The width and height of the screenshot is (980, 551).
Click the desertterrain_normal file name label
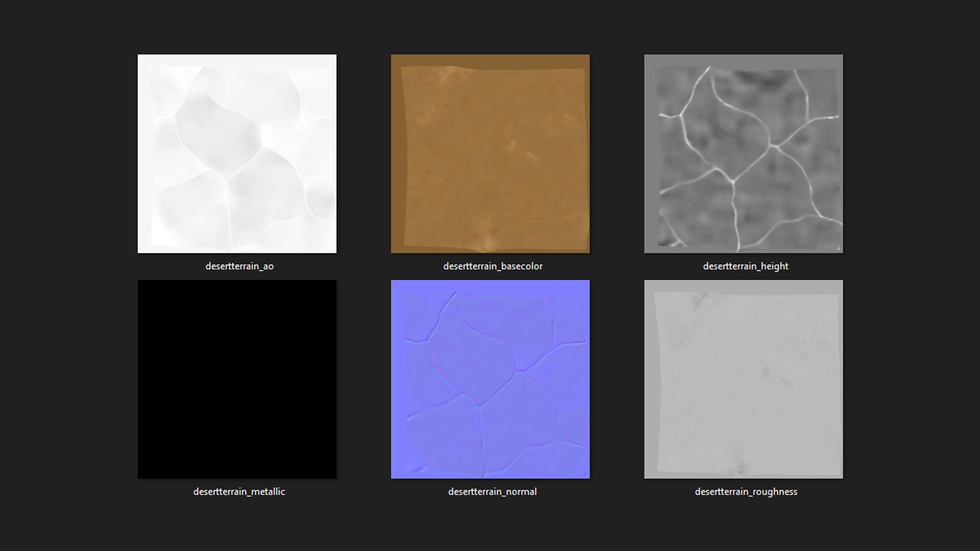point(493,492)
